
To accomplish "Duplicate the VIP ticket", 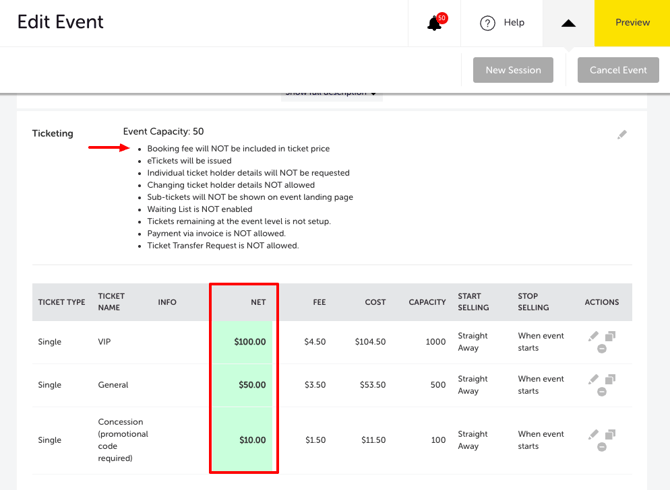I will [610, 336].
